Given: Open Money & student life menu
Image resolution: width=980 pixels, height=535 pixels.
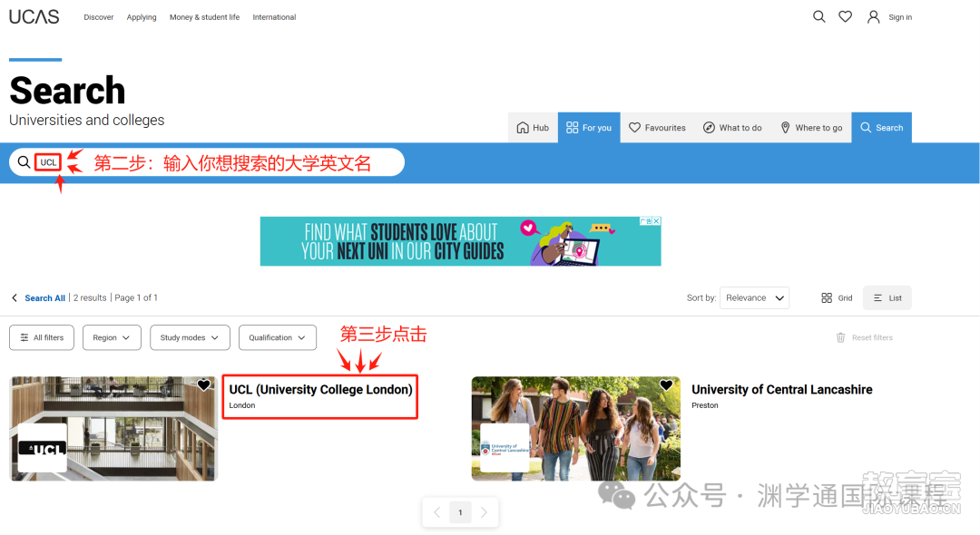Looking at the screenshot, I should (x=204, y=17).
